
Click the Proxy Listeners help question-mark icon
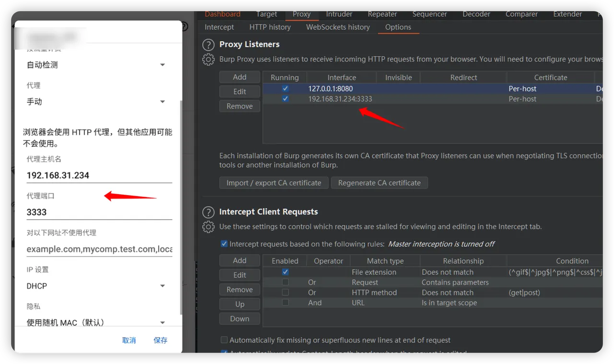[208, 45]
